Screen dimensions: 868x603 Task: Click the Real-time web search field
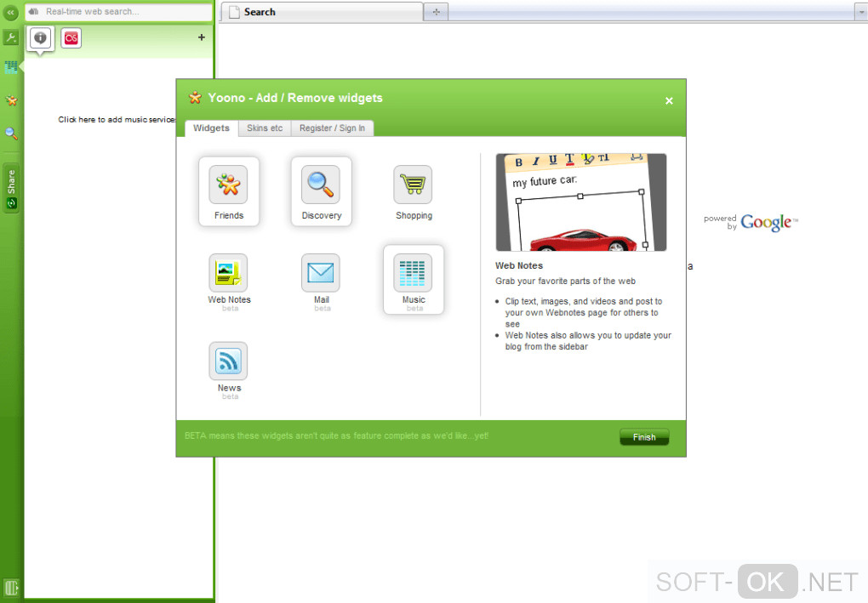point(118,12)
